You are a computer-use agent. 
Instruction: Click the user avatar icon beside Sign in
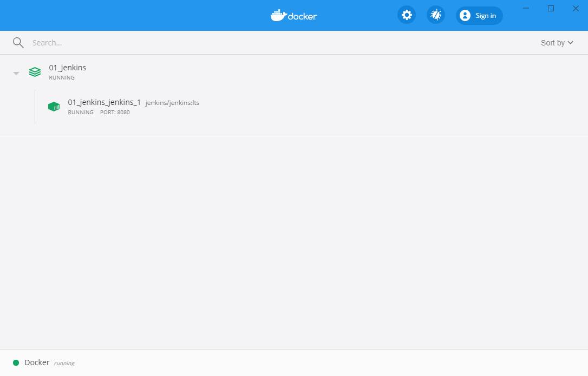(x=465, y=15)
